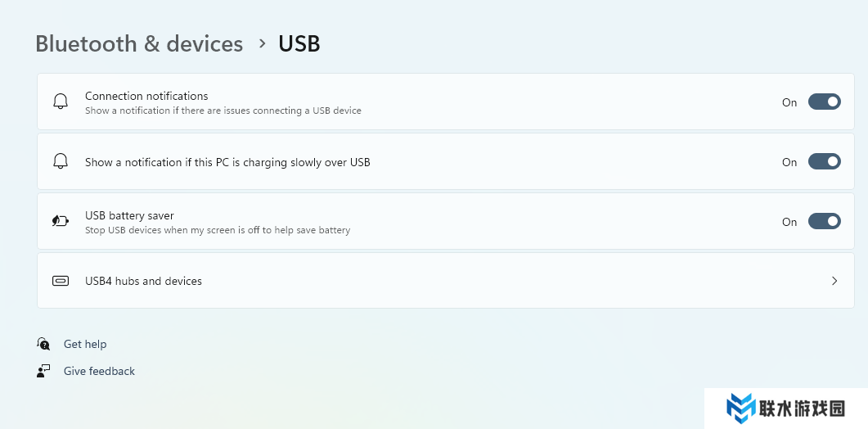Viewport: 868px width, 429px height.
Task: Click the slow charging notification label
Action: tap(227, 162)
